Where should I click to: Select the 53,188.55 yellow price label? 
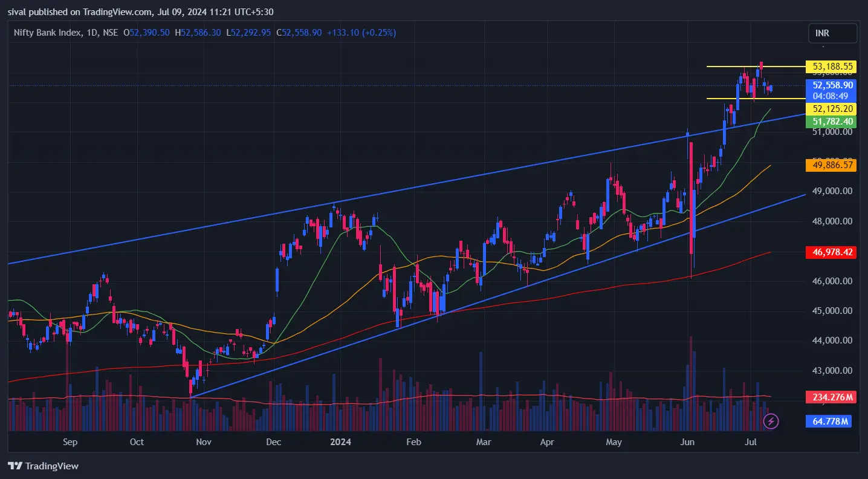click(832, 67)
